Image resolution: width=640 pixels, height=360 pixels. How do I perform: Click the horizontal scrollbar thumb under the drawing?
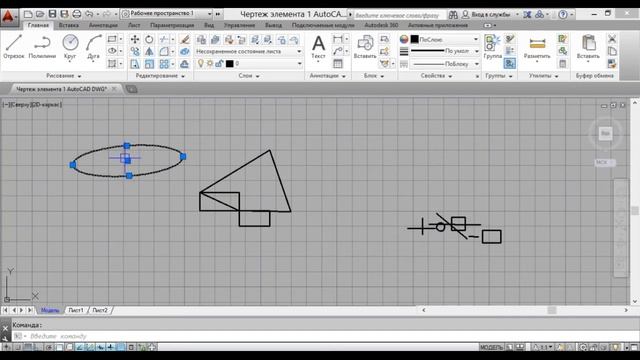coord(552,310)
